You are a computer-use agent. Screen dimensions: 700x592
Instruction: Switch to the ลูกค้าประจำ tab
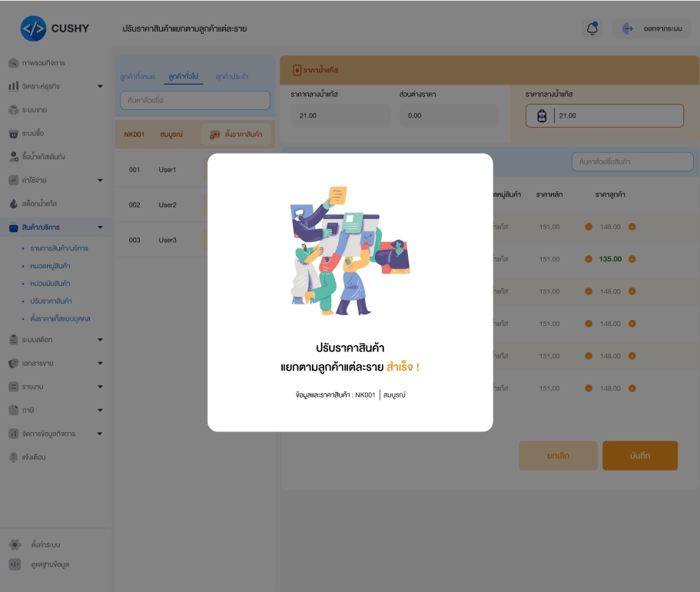pos(232,76)
